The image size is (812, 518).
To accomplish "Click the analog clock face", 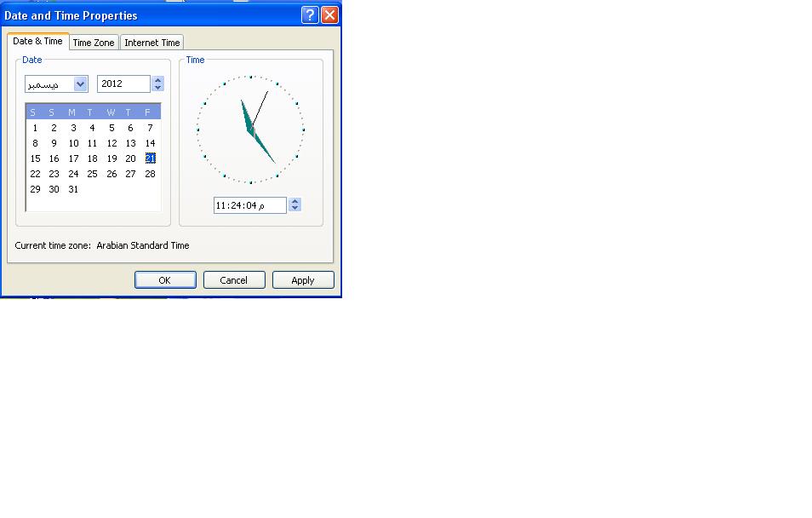I will [250, 129].
